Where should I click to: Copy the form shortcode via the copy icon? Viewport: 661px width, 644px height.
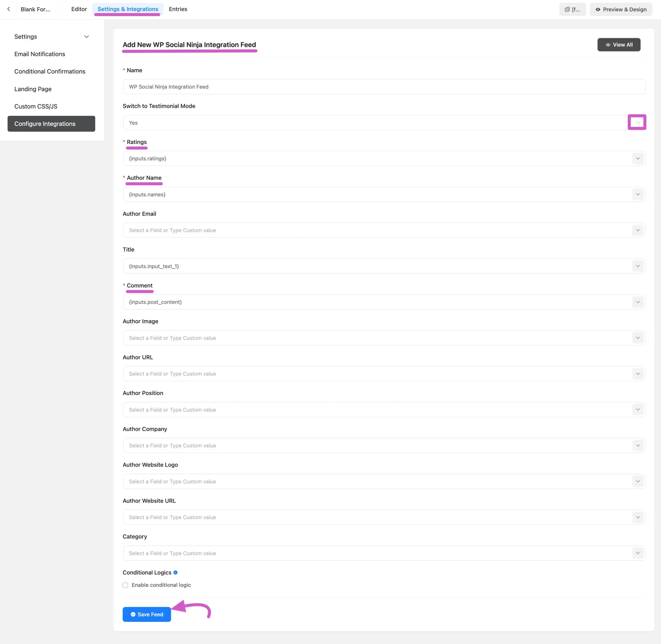(x=568, y=9)
